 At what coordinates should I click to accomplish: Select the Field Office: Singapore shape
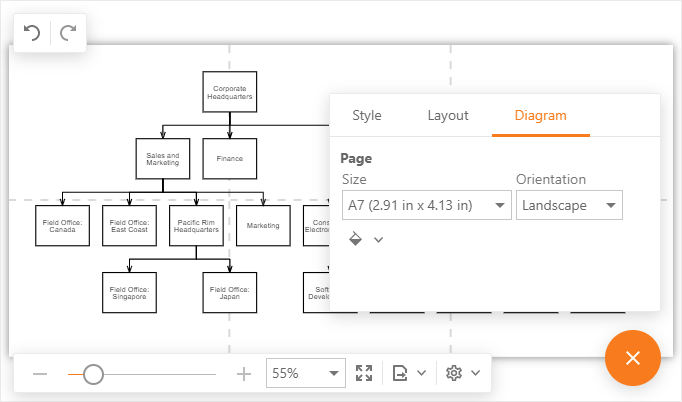click(129, 293)
